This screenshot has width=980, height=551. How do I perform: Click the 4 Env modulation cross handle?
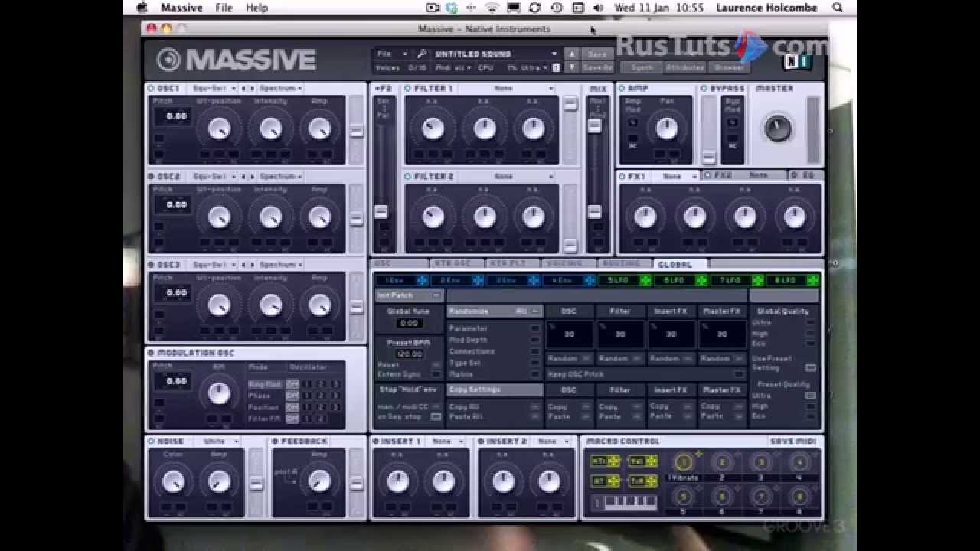pyautogui.click(x=590, y=281)
